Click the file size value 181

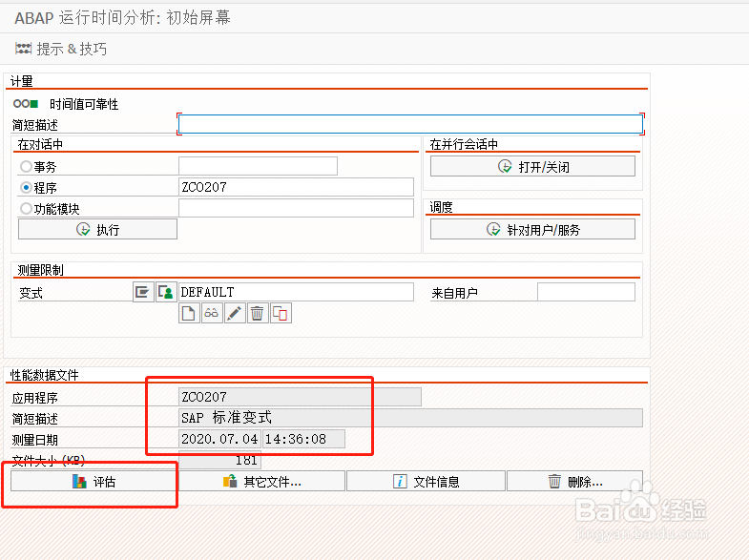[219, 460]
